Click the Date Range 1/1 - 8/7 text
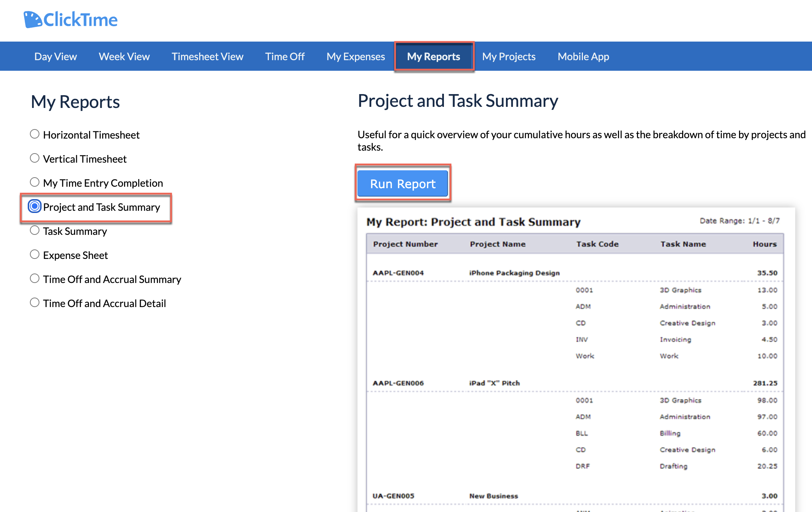This screenshot has width=812, height=512. 739,221
